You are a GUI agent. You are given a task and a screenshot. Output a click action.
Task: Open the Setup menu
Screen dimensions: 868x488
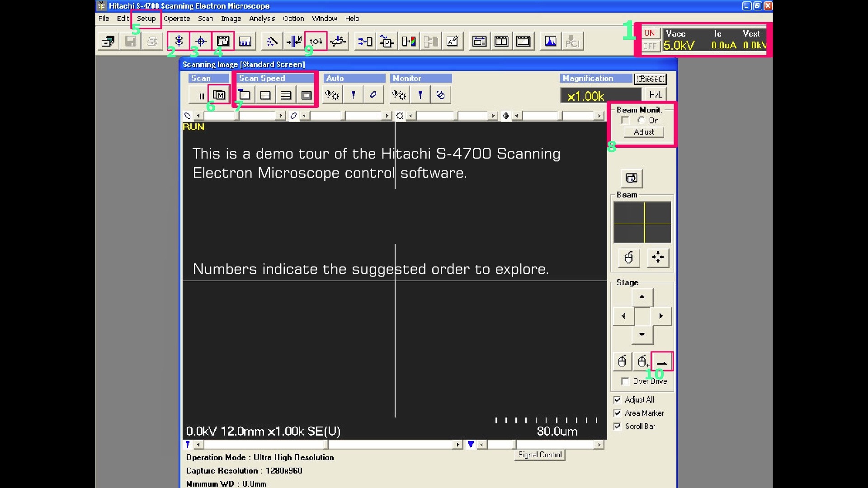pyautogui.click(x=146, y=19)
